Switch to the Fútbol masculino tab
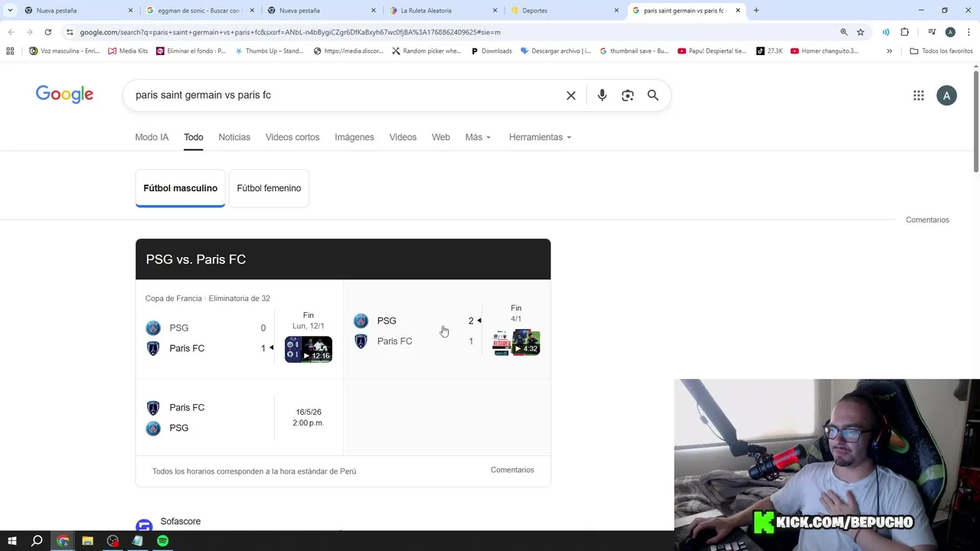The image size is (980, 551). tap(181, 188)
